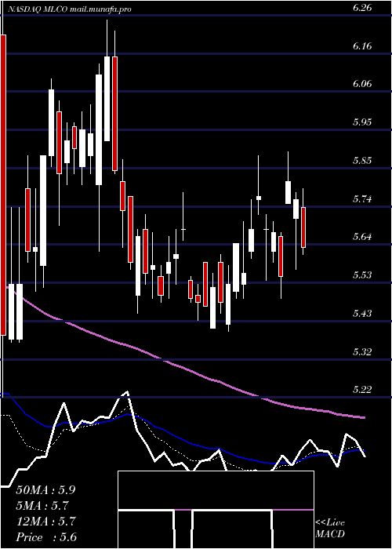The height and width of the screenshot is (549, 392).
Task: Select the 6.16 price axis label
Action: (361, 46)
